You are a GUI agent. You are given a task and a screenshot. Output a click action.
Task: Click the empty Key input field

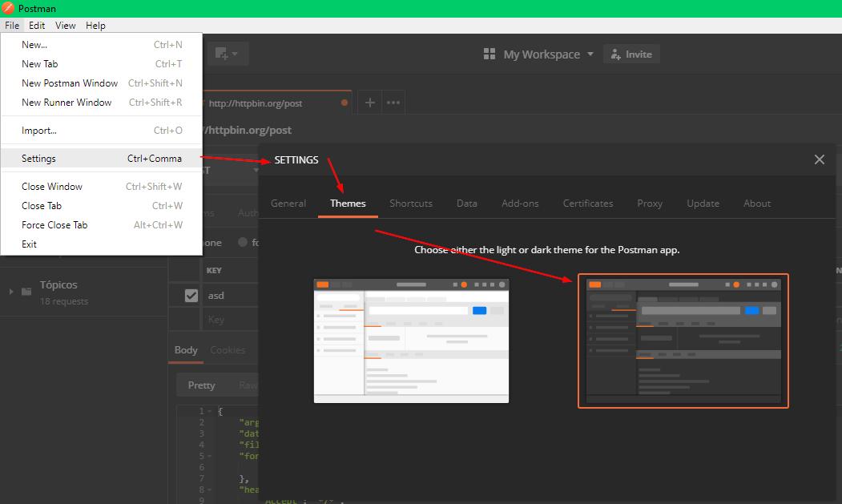coord(231,320)
